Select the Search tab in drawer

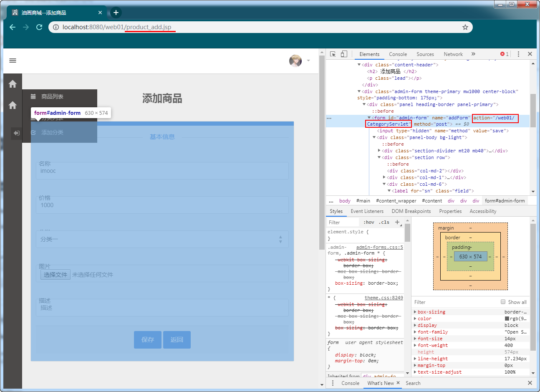click(413, 383)
